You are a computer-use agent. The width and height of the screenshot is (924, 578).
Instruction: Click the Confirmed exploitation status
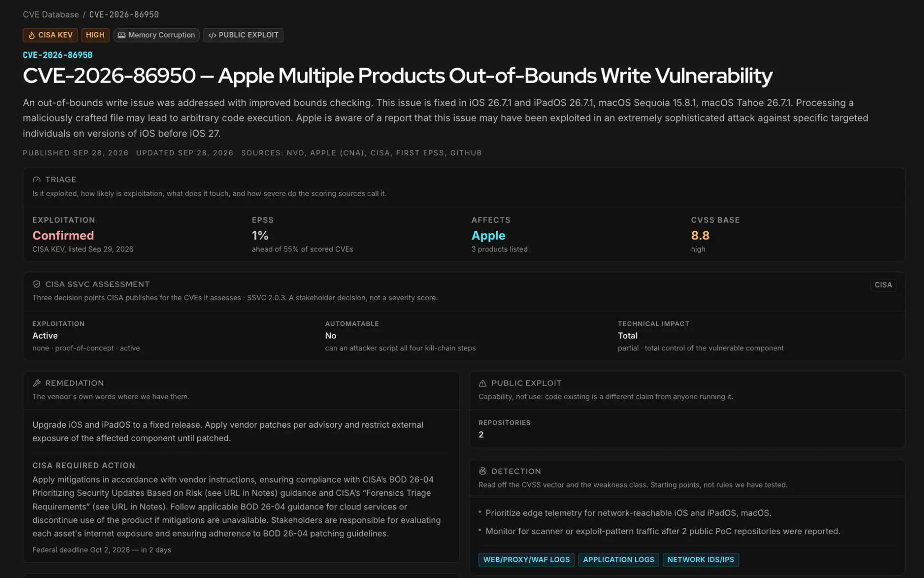(x=63, y=235)
